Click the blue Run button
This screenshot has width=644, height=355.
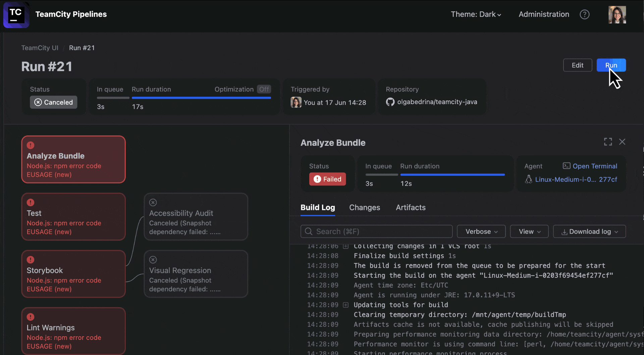coord(611,65)
